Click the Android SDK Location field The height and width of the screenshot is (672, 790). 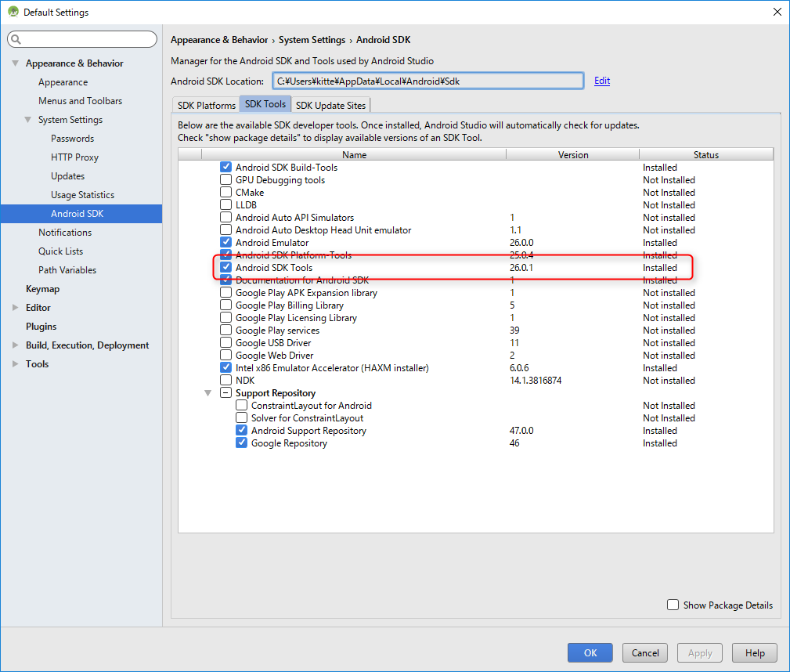pos(428,81)
